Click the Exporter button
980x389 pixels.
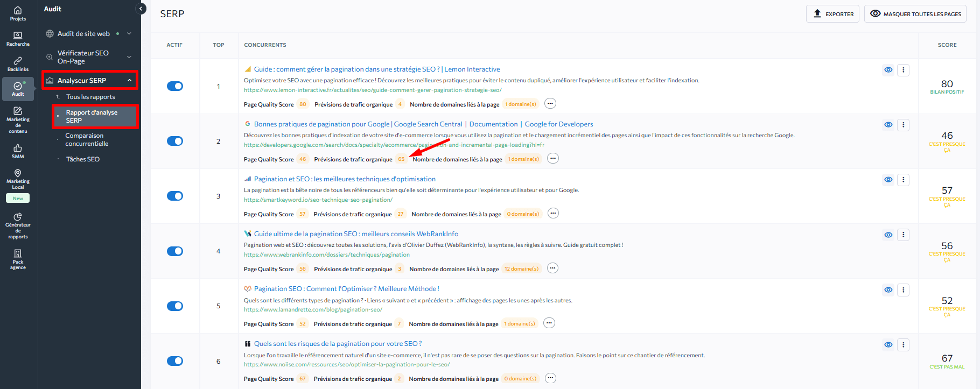coord(833,14)
